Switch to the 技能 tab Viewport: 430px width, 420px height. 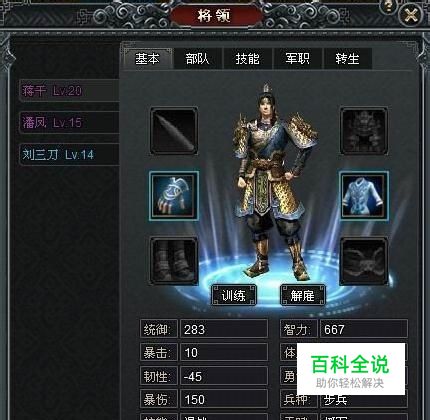(248, 59)
